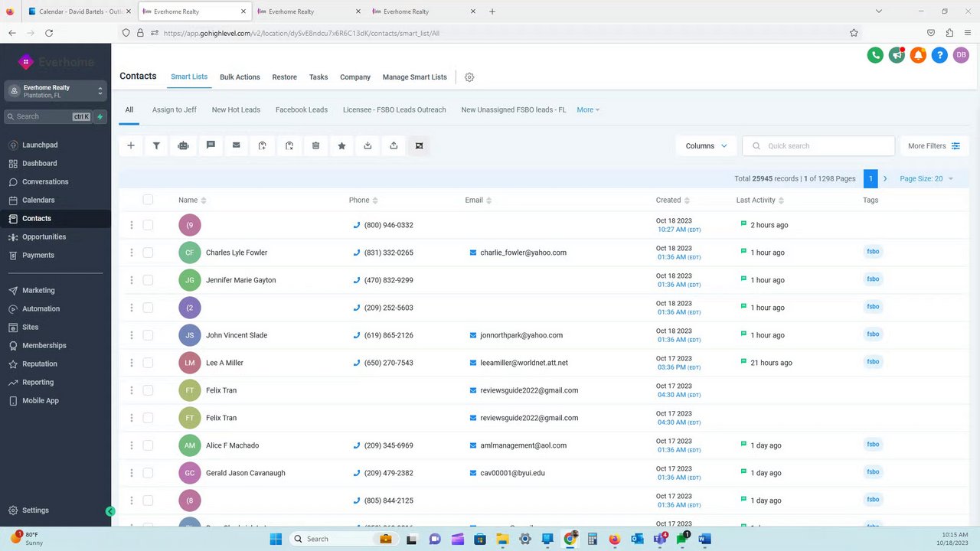Click the add tag icon in the toolbar
980x551 pixels.
click(263, 145)
